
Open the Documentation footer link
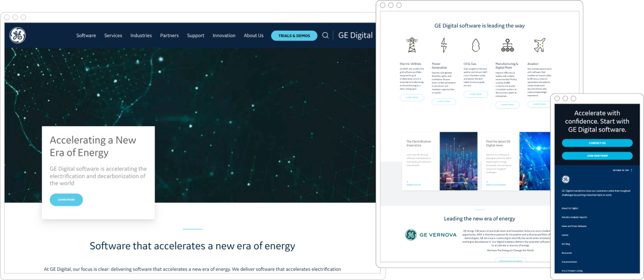(569, 262)
